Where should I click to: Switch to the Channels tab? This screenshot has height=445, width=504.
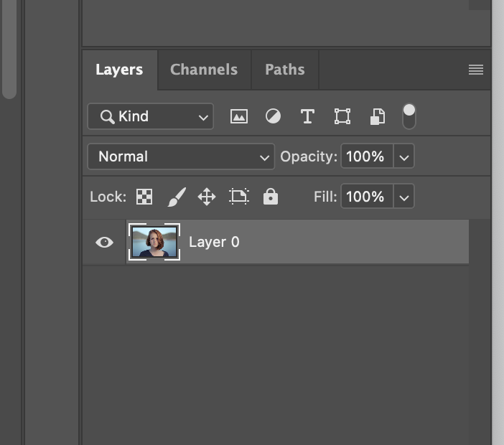click(x=204, y=70)
